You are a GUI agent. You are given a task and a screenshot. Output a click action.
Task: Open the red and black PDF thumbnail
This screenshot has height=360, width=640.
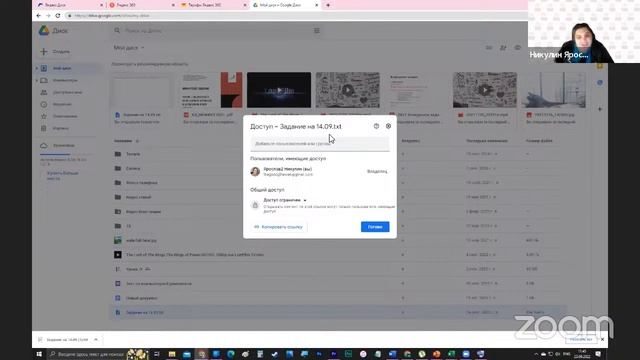click(x=211, y=90)
